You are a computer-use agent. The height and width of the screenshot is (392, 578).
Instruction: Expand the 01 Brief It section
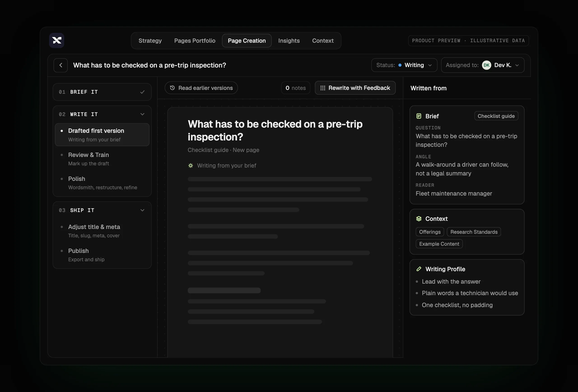pyautogui.click(x=102, y=92)
